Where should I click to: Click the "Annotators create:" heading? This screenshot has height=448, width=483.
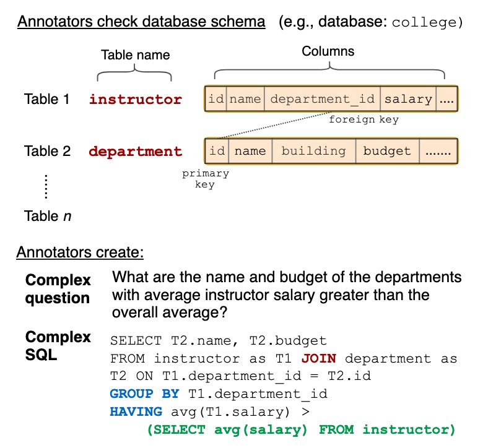[80, 252]
